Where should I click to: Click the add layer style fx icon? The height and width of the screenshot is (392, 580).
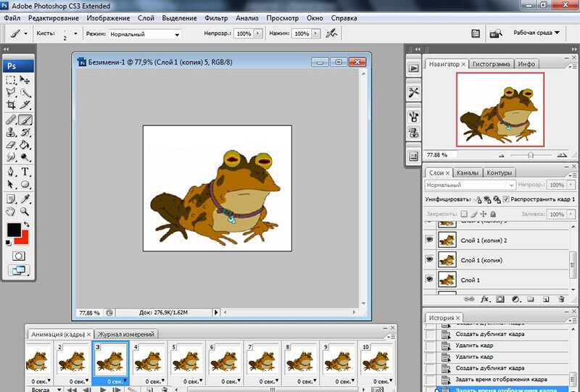[x=484, y=299]
